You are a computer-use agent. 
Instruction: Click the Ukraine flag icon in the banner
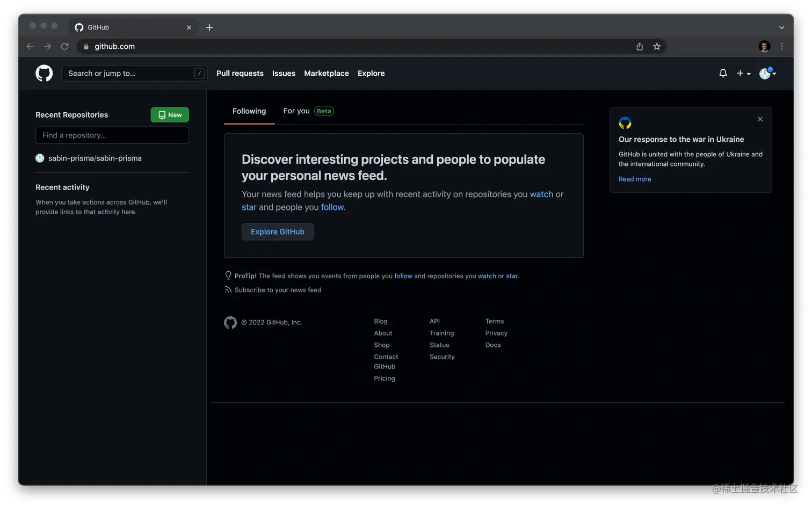coord(625,122)
